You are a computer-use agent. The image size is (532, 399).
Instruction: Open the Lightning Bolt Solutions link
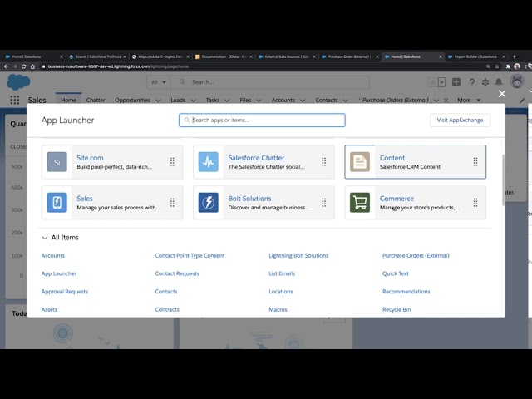[298, 255]
